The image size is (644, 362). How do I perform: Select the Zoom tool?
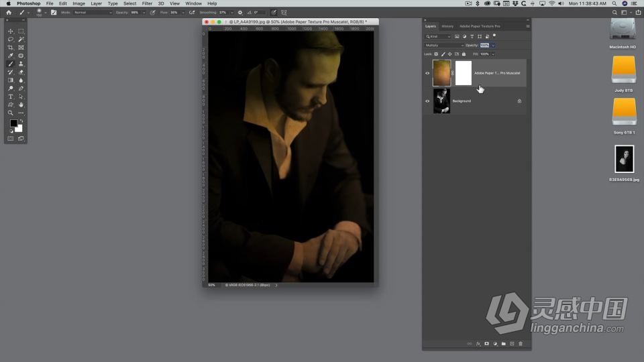click(x=11, y=113)
